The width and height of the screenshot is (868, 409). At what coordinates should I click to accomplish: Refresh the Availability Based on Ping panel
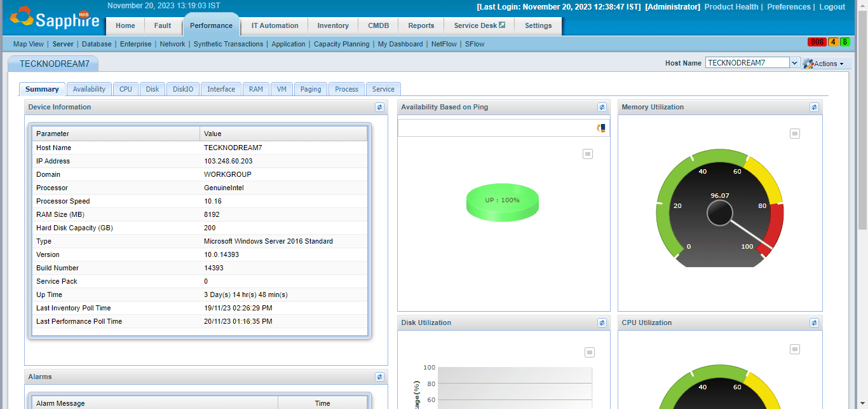602,107
